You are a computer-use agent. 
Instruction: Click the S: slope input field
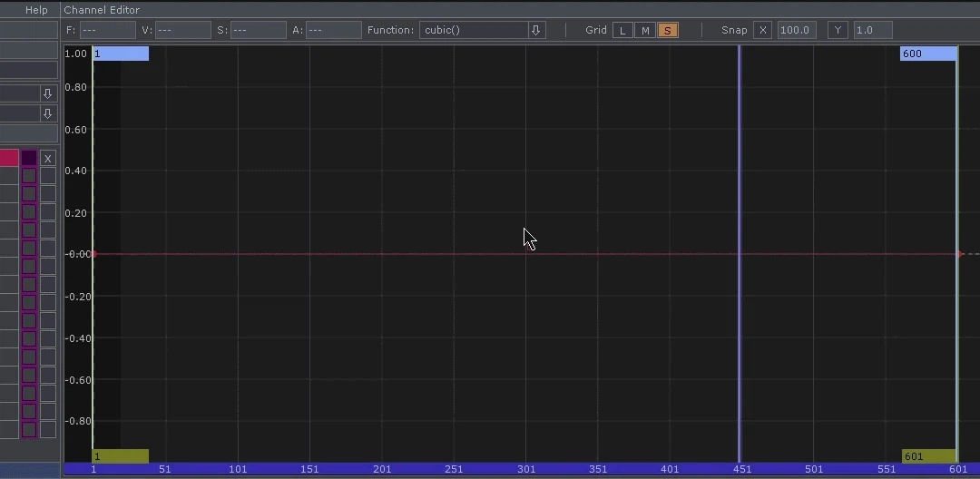pos(258,30)
